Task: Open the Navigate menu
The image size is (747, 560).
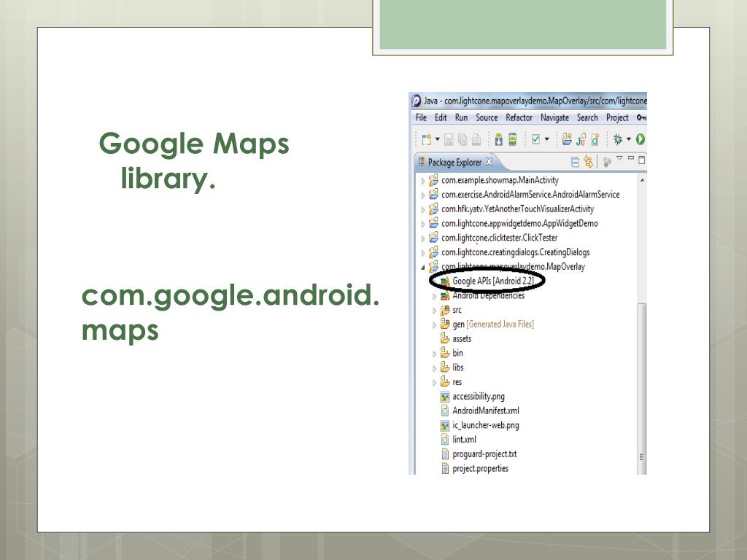Action: click(x=554, y=117)
